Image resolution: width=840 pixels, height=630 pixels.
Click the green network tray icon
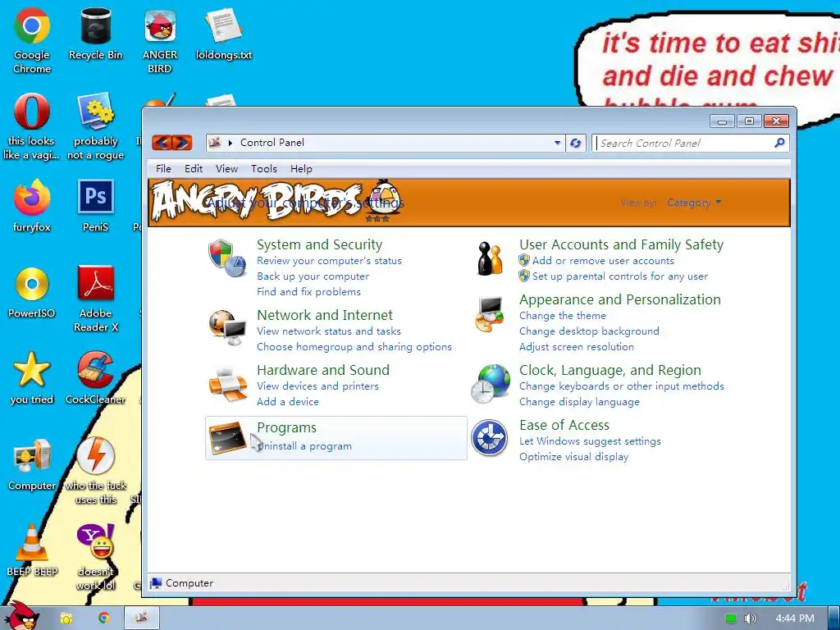pos(731,619)
